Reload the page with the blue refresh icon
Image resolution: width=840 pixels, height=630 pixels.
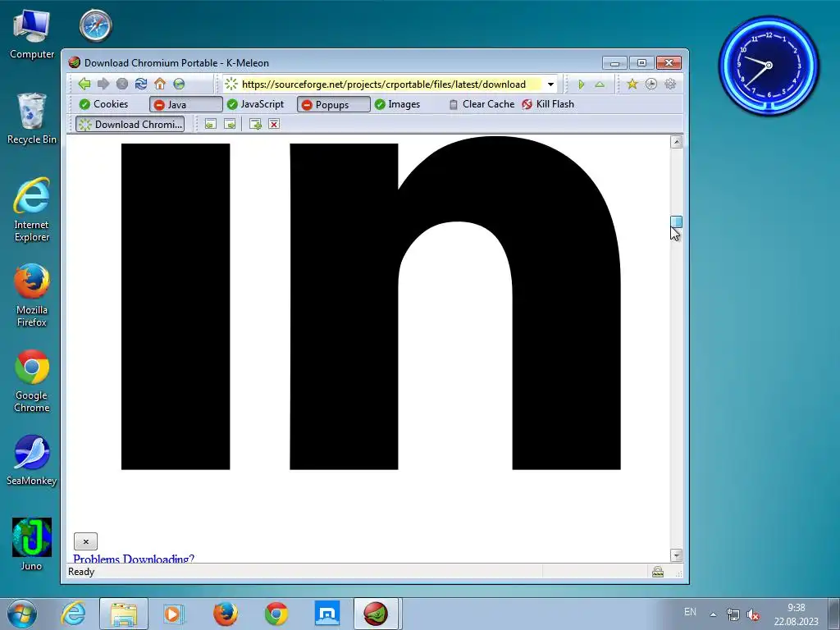tap(141, 84)
